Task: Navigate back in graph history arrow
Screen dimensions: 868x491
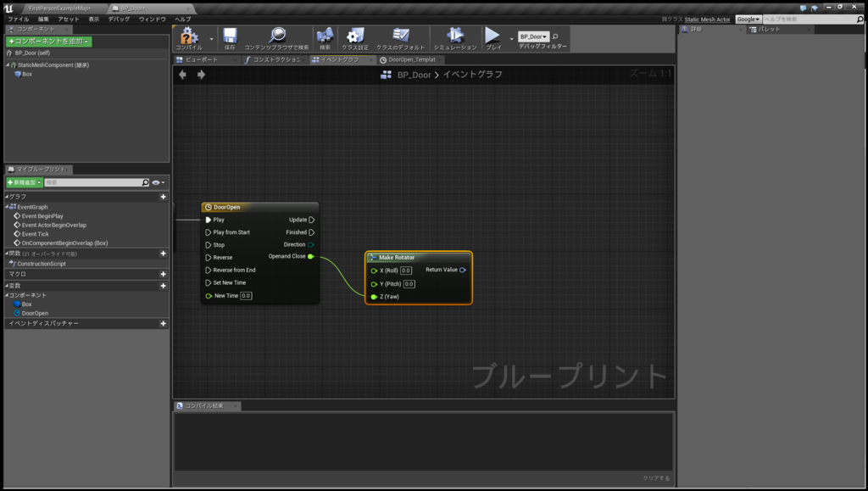Action: [183, 74]
